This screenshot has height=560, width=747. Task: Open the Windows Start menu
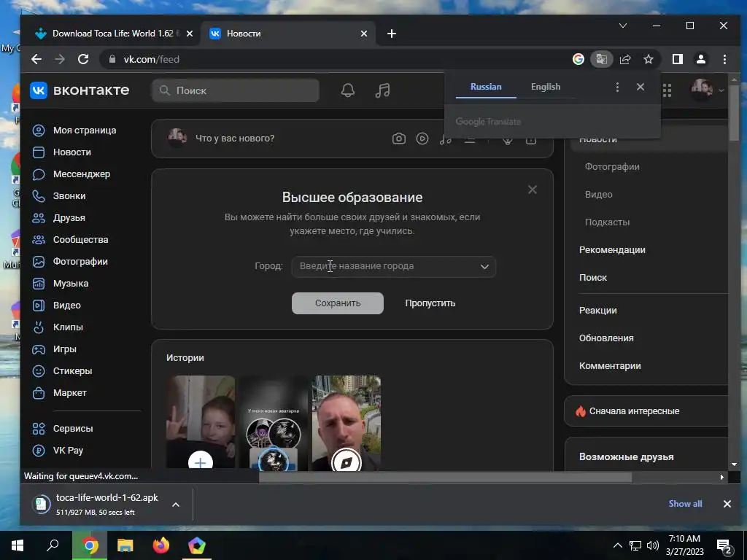point(18,545)
